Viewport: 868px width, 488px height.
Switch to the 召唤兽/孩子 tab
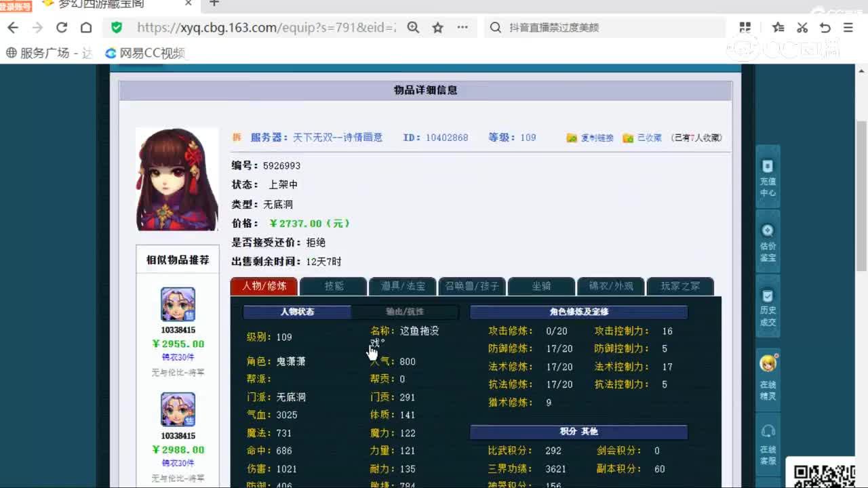[472, 286]
